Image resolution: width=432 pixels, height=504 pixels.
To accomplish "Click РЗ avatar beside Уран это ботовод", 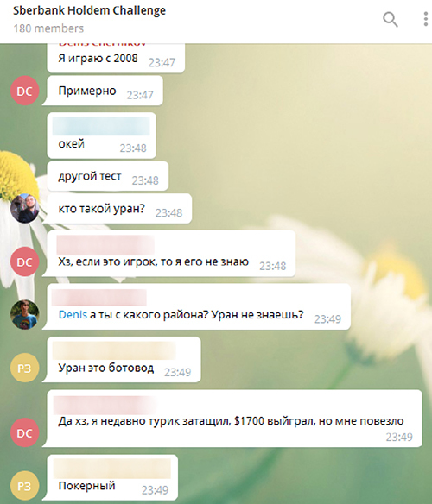I will click(x=25, y=368).
